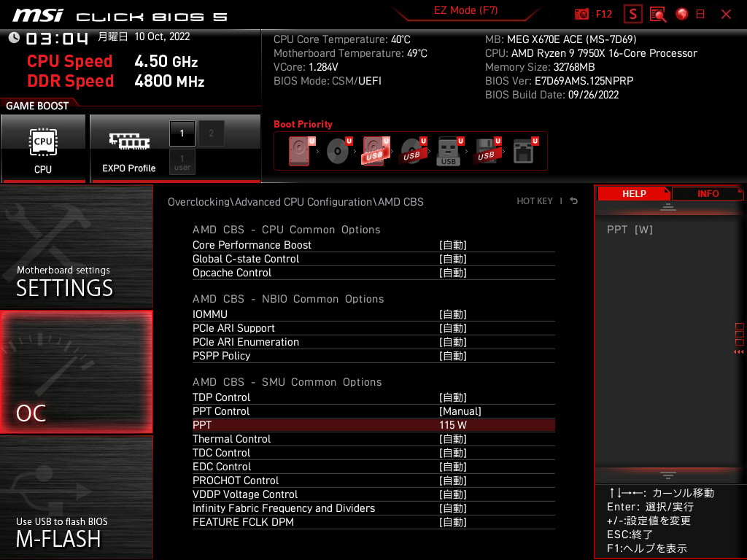Open the SETTINGS motherboard settings panel
The height and width of the screenshot is (560, 747).
point(76,246)
